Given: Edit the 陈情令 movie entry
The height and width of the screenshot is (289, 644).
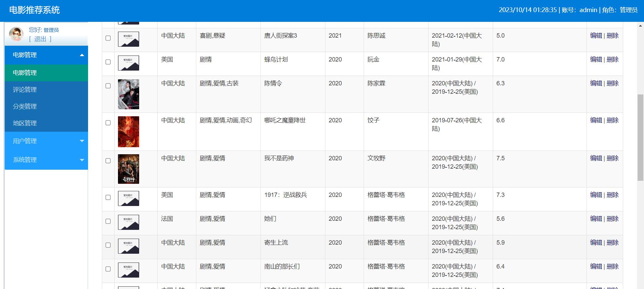Looking at the screenshot, I should (x=596, y=83).
